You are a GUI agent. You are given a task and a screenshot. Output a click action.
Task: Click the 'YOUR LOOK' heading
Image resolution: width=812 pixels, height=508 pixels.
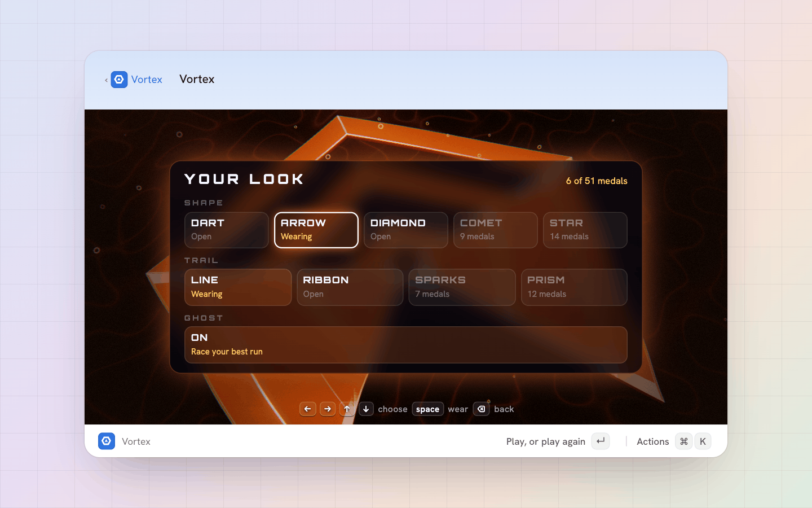point(244,179)
